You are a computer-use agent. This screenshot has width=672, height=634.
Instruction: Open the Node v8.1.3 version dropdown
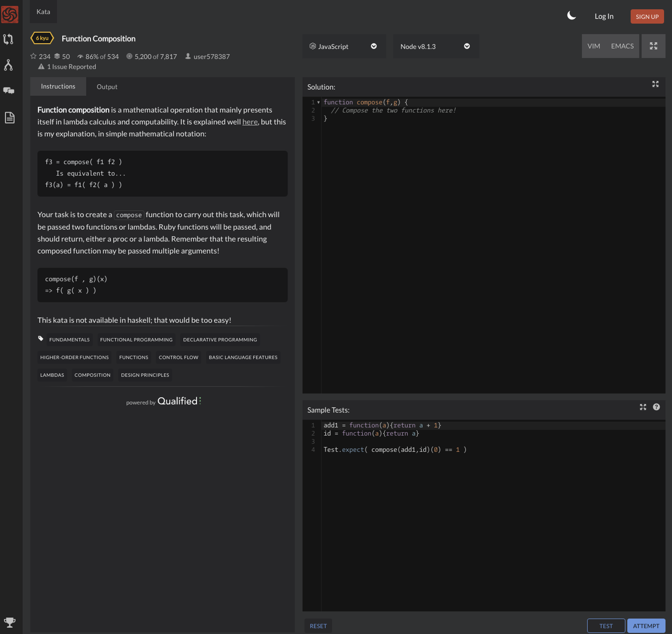(436, 46)
